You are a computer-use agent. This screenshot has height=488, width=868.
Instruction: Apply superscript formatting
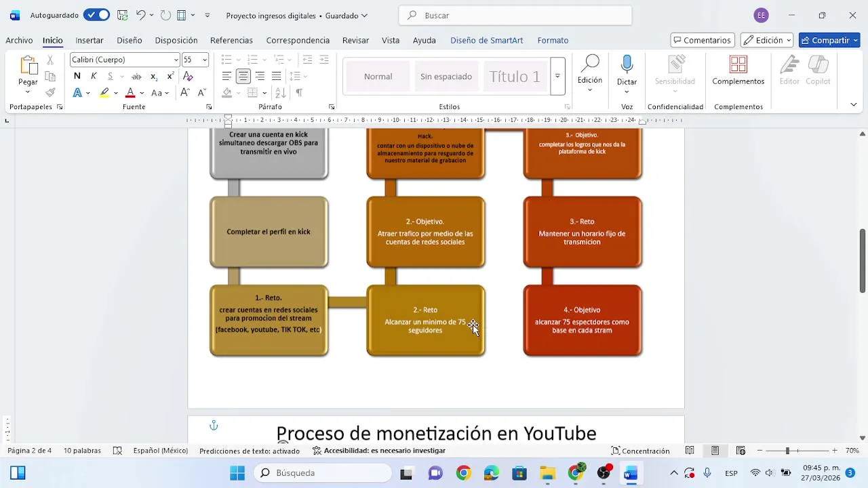(x=170, y=76)
